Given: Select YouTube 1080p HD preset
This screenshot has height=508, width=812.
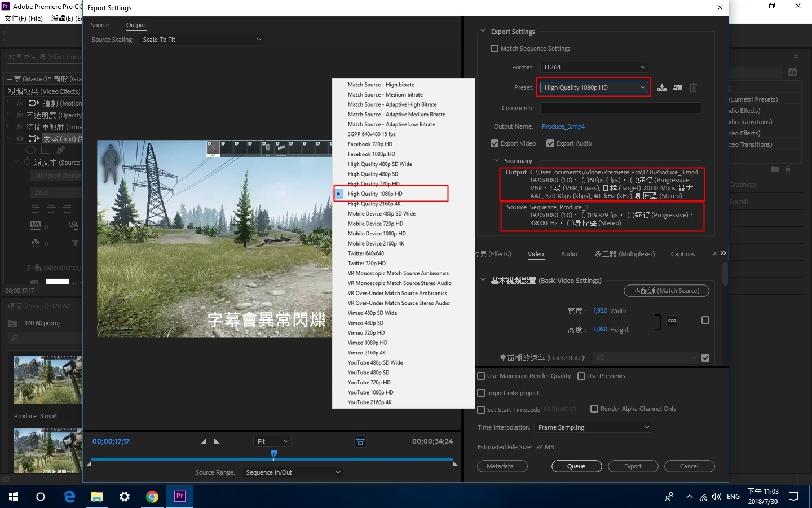Looking at the screenshot, I should tap(370, 392).
